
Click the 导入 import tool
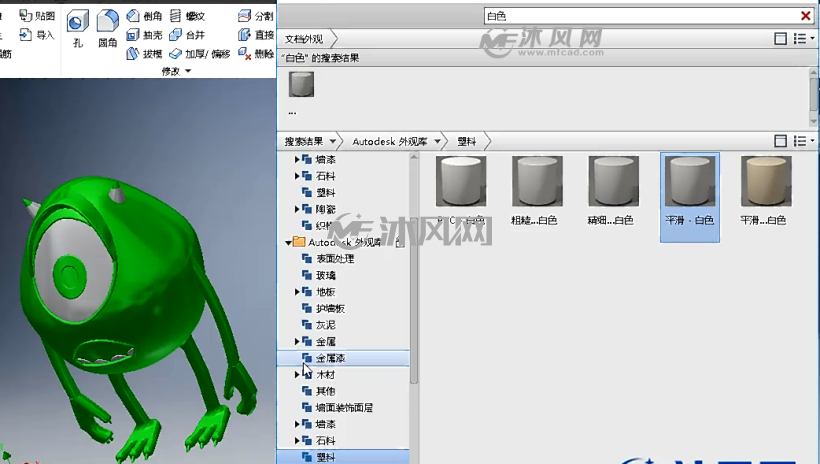[x=37, y=35]
